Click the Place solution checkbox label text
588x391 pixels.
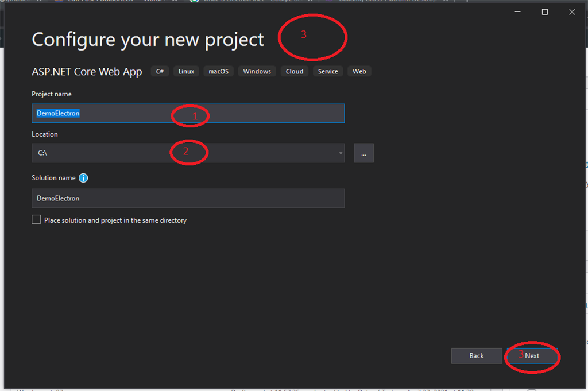click(x=115, y=220)
